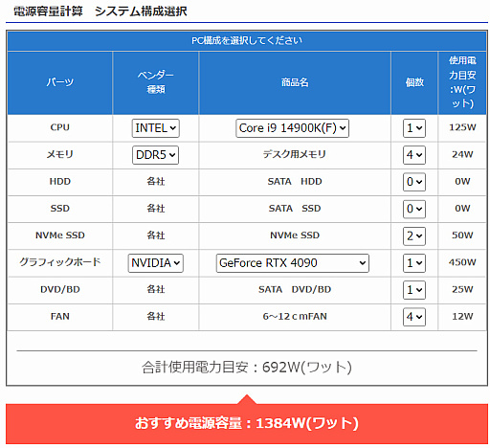Open the HDD quantity dropdown
Screen dimensions: 490x448
[x=414, y=182]
